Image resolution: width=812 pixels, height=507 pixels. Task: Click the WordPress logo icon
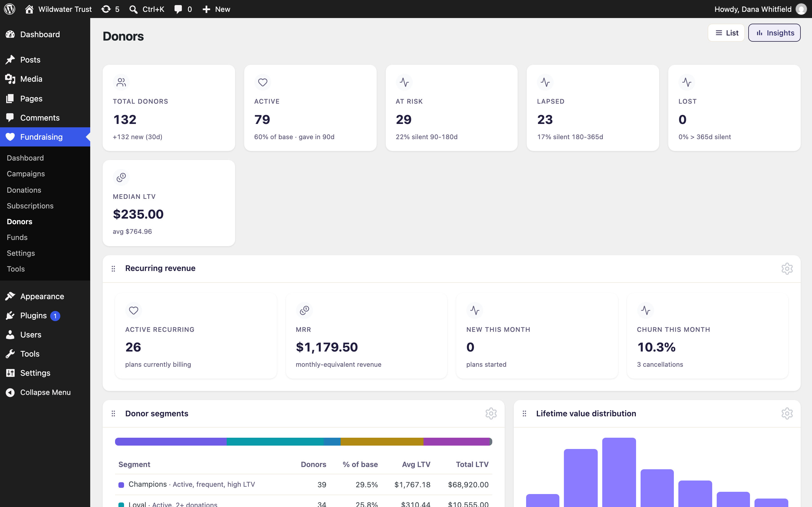10,9
